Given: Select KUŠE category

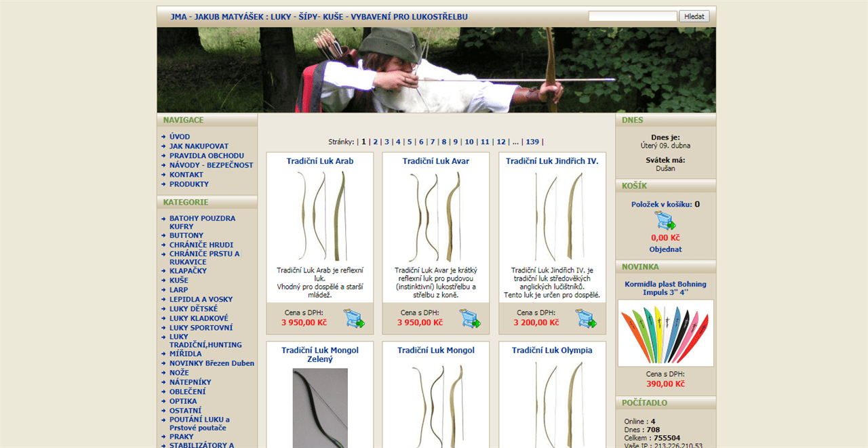Looking at the screenshot, I should pos(179,280).
